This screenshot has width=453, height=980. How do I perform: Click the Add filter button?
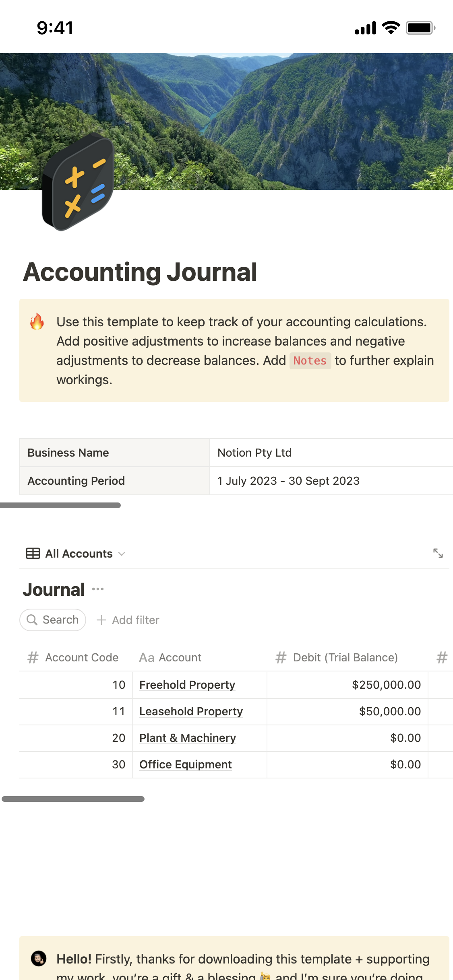tap(128, 620)
